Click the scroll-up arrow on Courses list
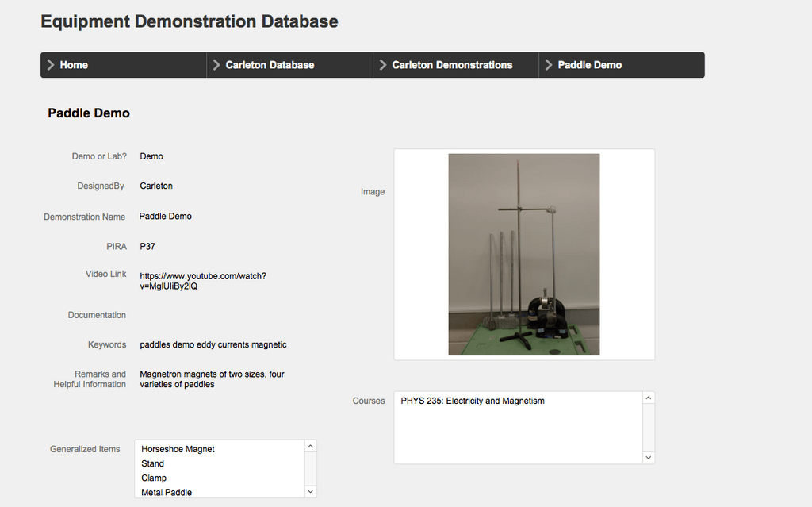 [x=648, y=397]
